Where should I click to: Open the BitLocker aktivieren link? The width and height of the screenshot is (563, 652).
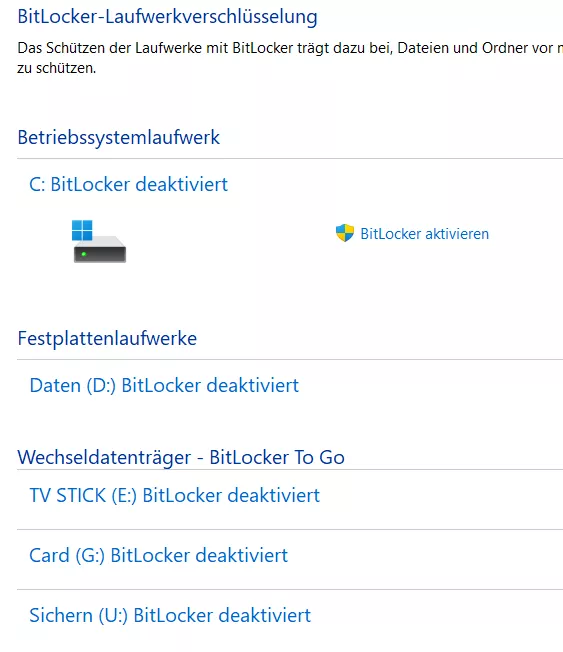(x=425, y=234)
